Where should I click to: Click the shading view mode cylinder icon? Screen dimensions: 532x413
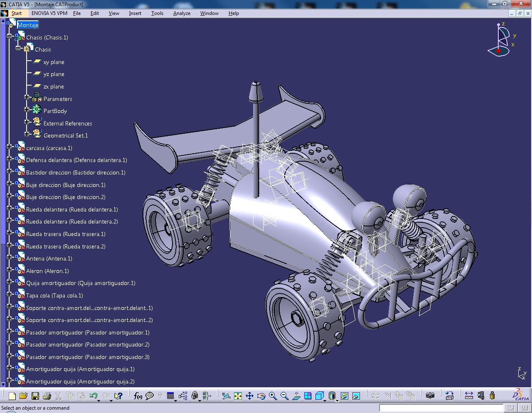(x=332, y=396)
